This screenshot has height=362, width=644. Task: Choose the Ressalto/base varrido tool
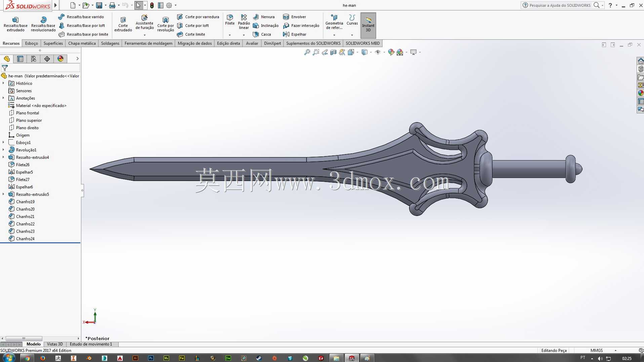pyautogui.click(x=81, y=17)
